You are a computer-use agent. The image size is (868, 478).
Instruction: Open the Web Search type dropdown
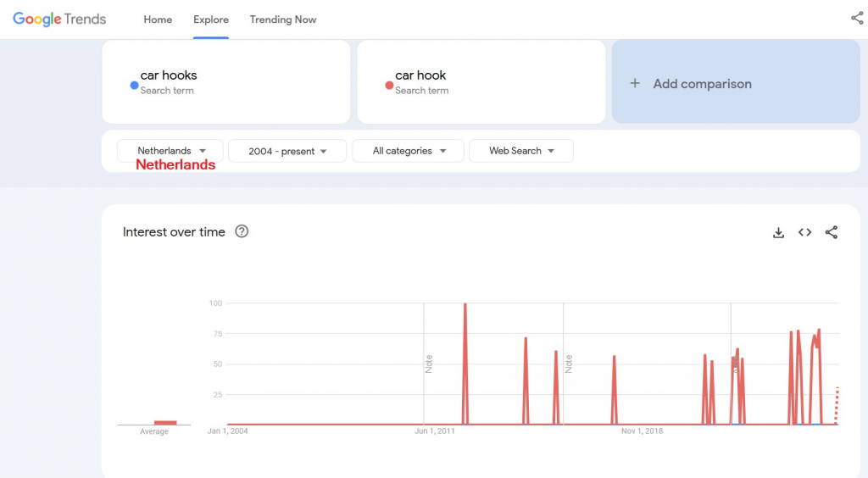pos(520,151)
